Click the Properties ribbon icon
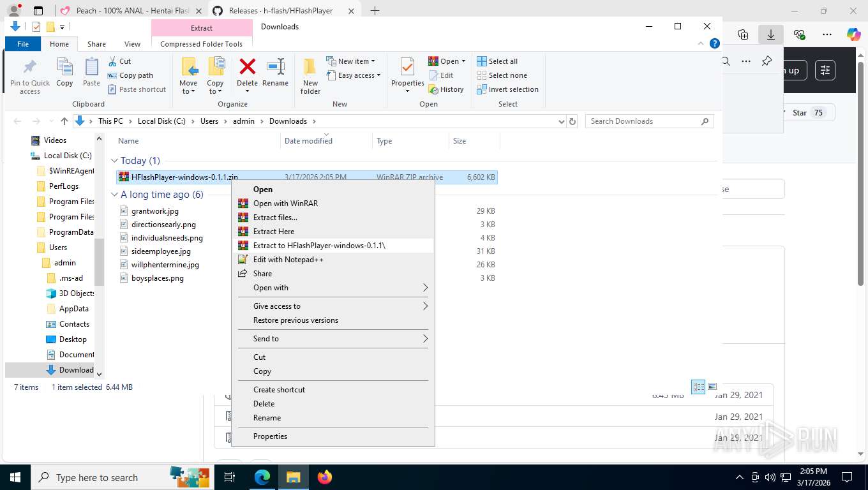 [x=407, y=67]
